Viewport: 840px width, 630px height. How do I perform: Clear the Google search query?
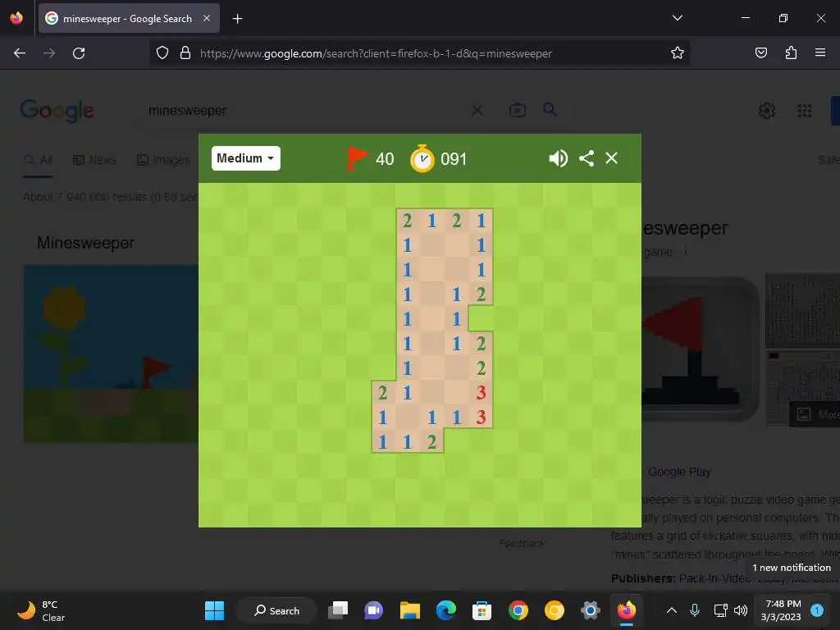[x=477, y=111]
